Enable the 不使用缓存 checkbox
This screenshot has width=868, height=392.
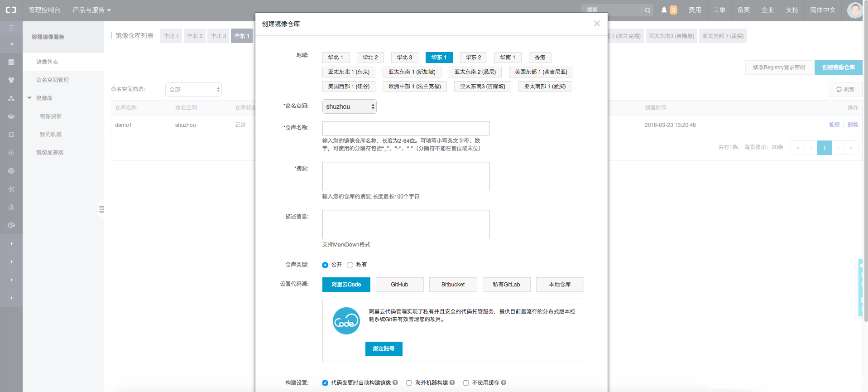click(466, 383)
